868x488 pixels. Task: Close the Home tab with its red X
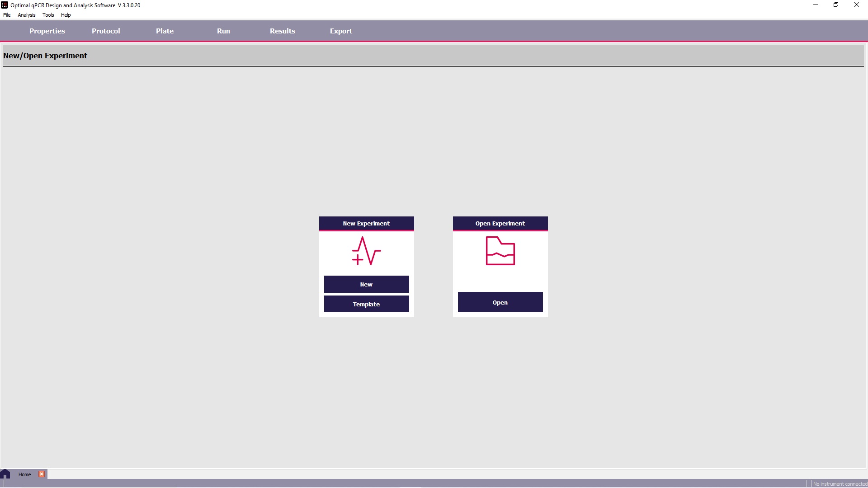(x=41, y=474)
